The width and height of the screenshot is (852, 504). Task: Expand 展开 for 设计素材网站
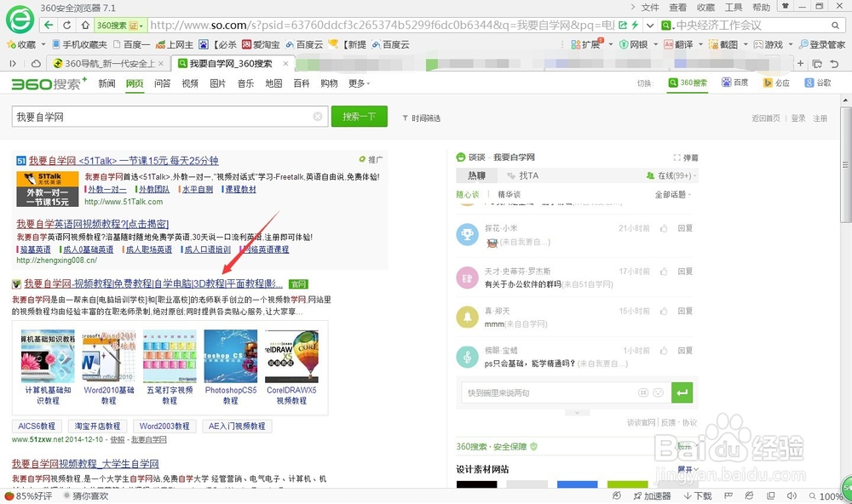(x=688, y=469)
